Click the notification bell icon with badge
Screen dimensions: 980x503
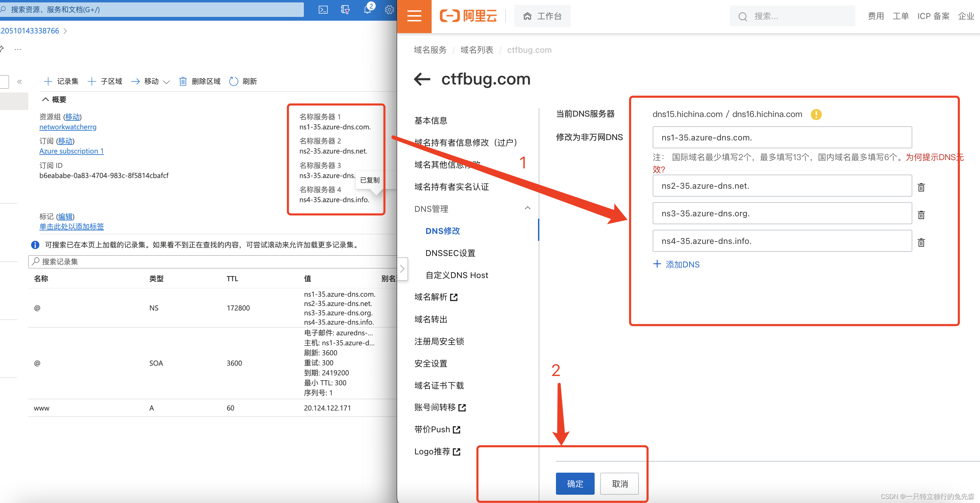coord(366,10)
